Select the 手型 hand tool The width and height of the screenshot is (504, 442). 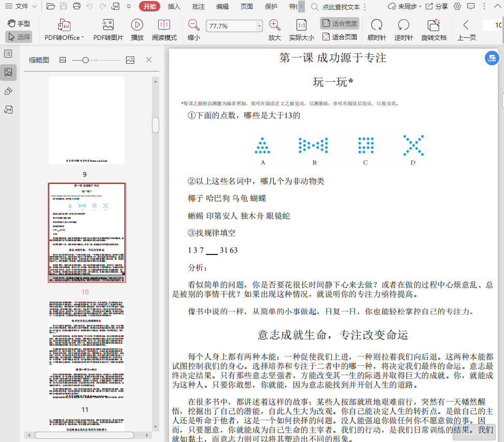[x=19, y=23]
